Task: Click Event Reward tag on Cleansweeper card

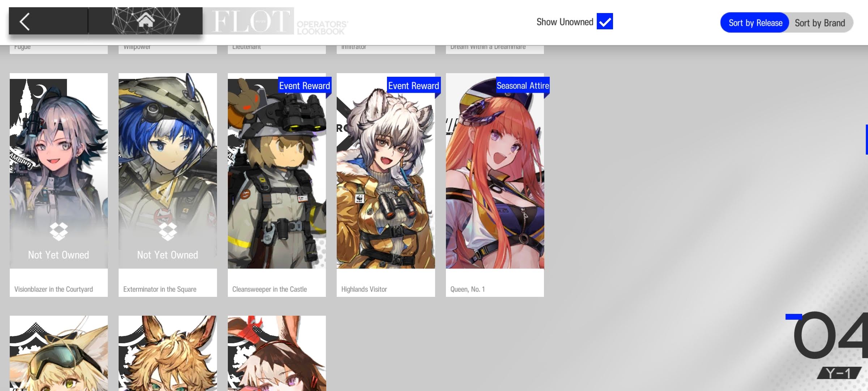Action: tap(305, 85)
